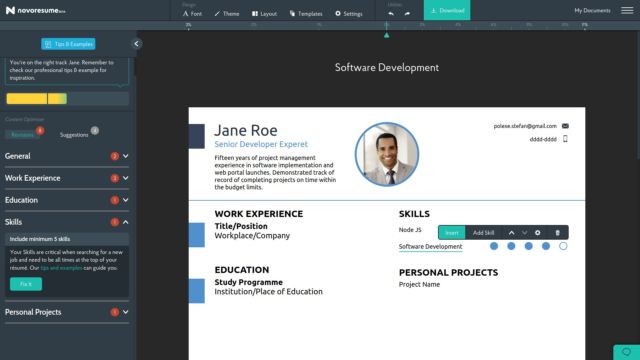The width and height of the screenshot is (640, 360).
Task: Expand the Personal Projects section chevron
Action: (126, 312)
